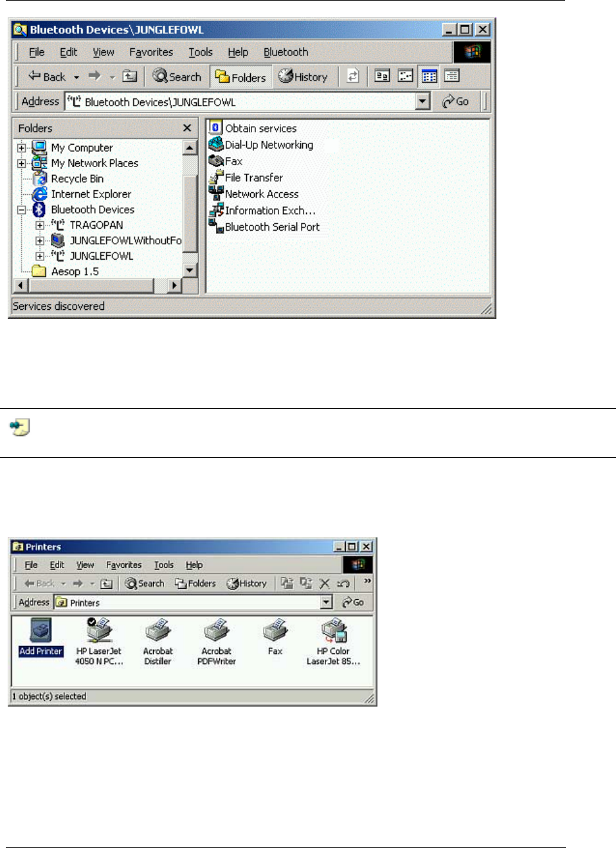Open Tools menu in the Printers window
616x848 pixels.
pos(164,565)
